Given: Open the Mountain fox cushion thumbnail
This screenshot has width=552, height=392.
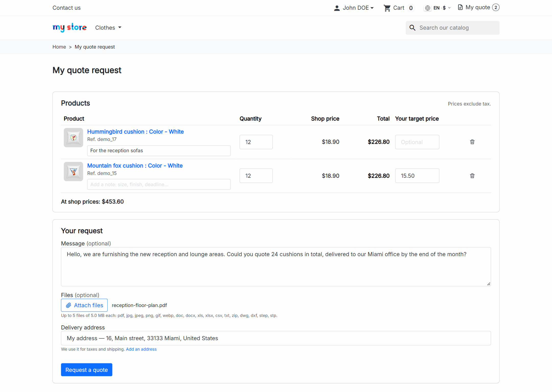Looking at the screenshot, I should tap(73, 172).
